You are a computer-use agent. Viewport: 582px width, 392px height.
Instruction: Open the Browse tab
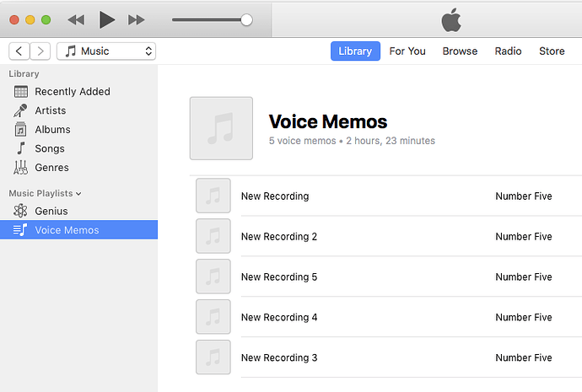click(460, 51)
